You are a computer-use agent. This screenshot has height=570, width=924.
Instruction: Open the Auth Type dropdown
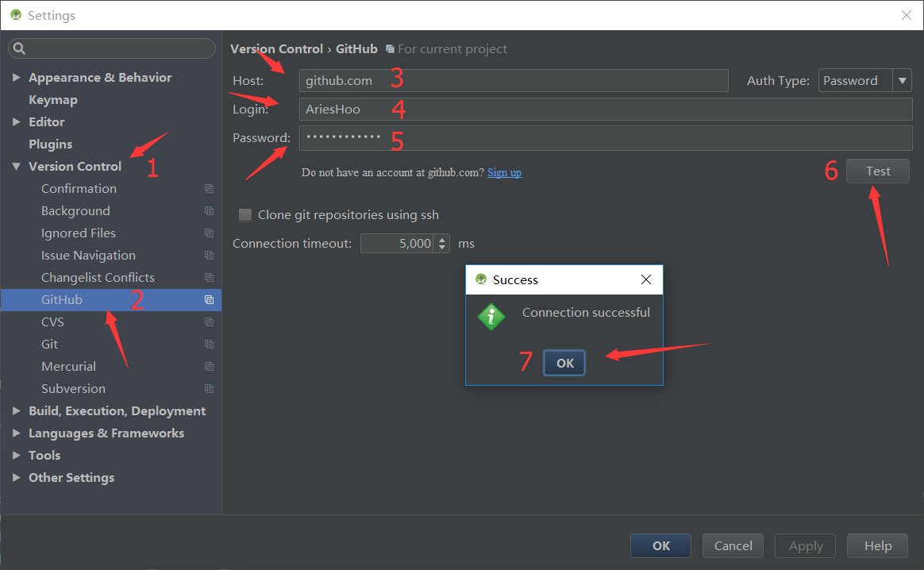(903, 81)
